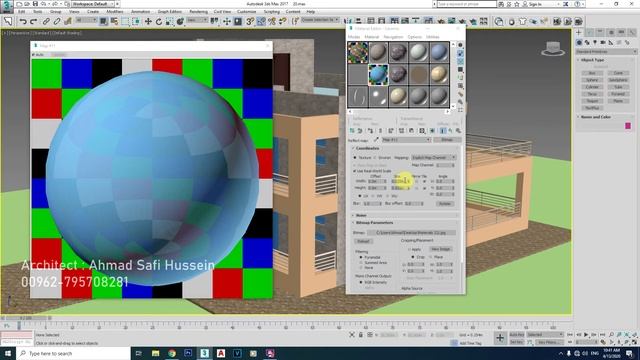The image size is (640, 360).
Task: Open Chrome from Windows taskbar
Action: tap(172, 353)
